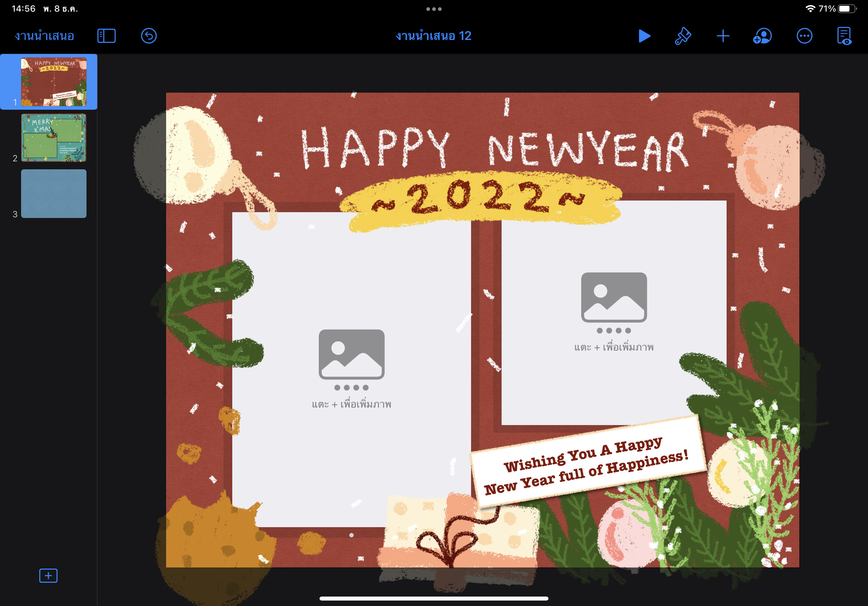Tap the three dots multitasking menu at top

tap(434, 9)
